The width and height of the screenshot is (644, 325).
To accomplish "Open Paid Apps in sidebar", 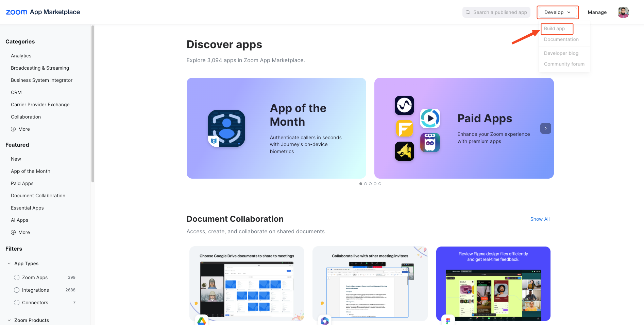I will 22,183.
